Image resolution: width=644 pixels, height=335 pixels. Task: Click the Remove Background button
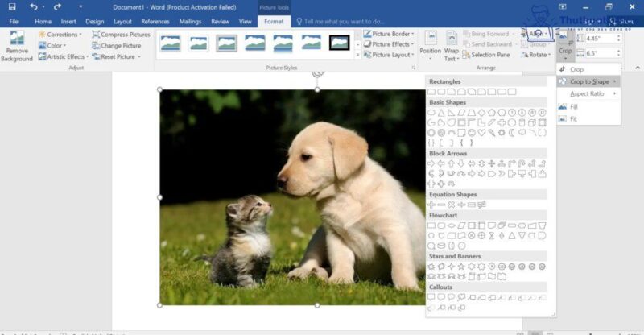point(17,47)
